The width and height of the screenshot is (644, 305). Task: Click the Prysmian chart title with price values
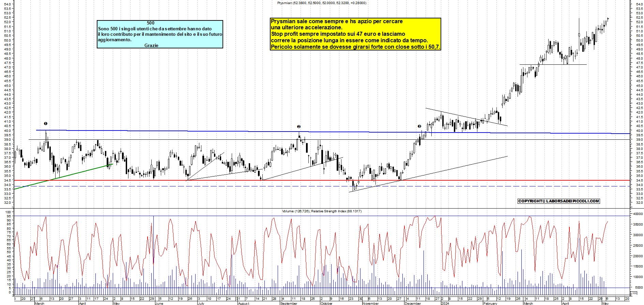pos(322,3)
